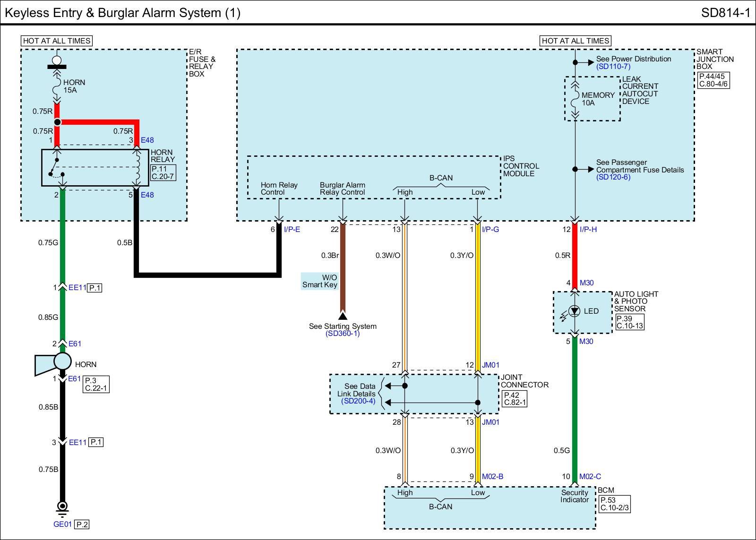Click the P.53 C.10-2/3 BCM reference box
The width and height of the screenshot is (756, 540).
[614, 504]
